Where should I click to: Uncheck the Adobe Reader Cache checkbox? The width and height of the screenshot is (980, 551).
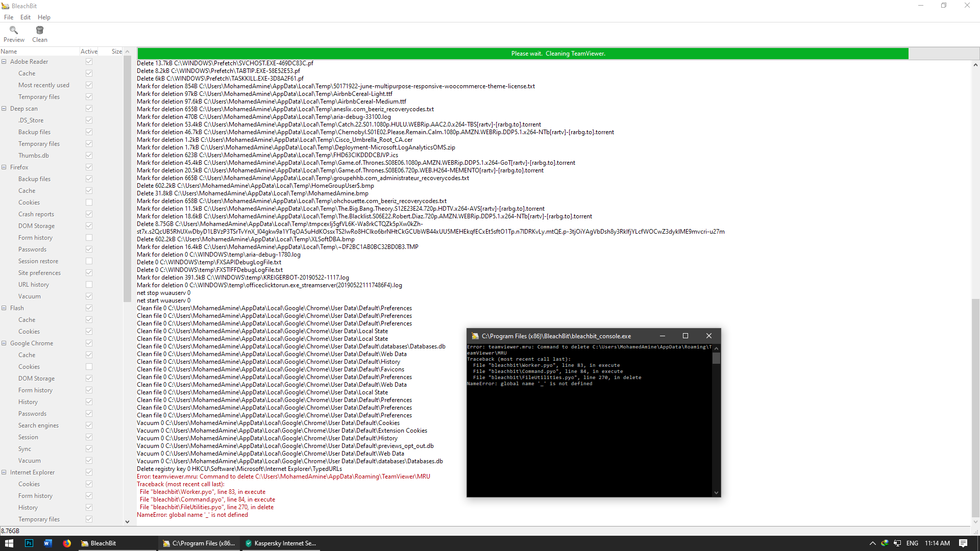pos(89,73)
